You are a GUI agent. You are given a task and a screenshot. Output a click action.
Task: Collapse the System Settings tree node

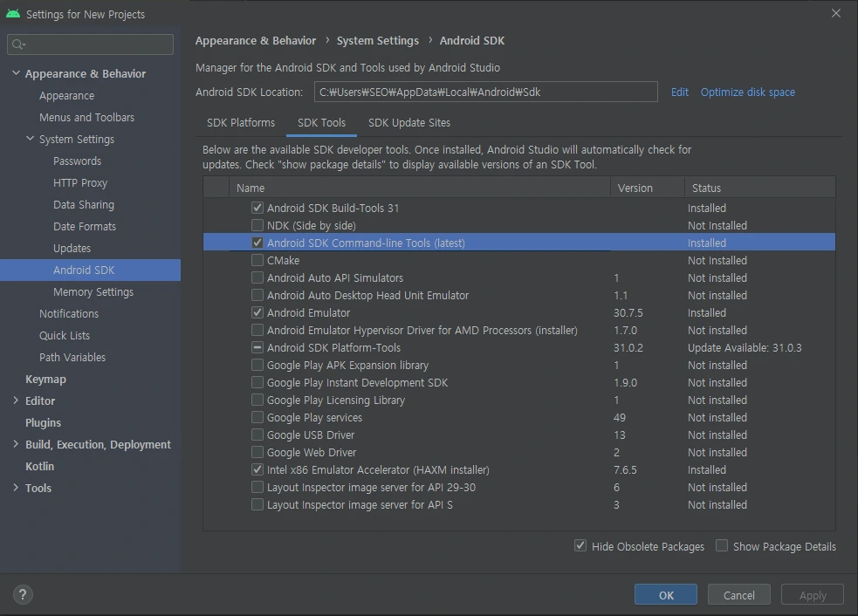[x=30, y=139]
